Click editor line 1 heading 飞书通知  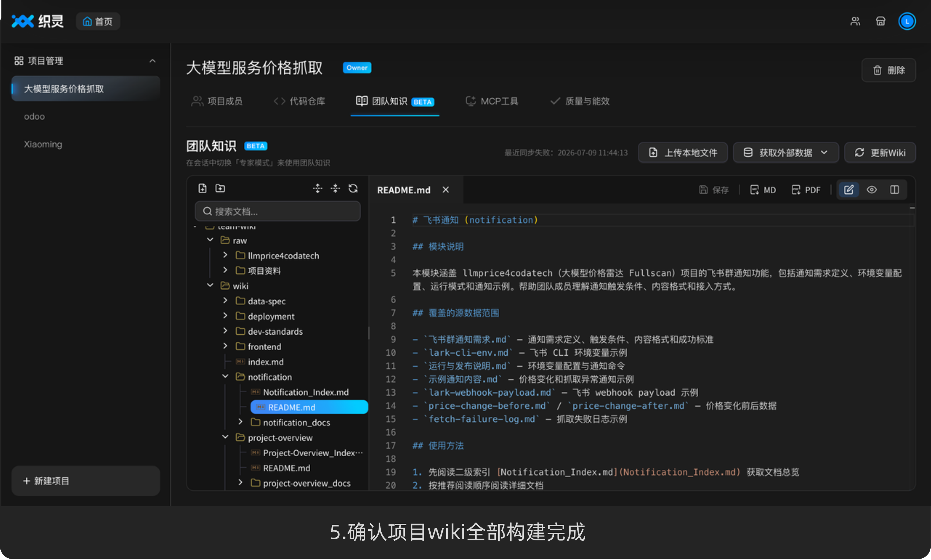click(475, 220)
